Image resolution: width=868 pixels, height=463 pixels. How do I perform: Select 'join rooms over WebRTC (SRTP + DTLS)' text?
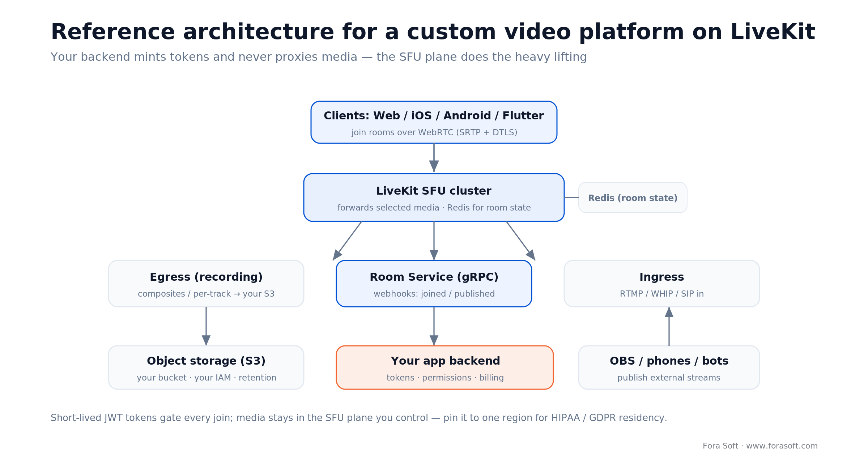[x=434, y=132]
